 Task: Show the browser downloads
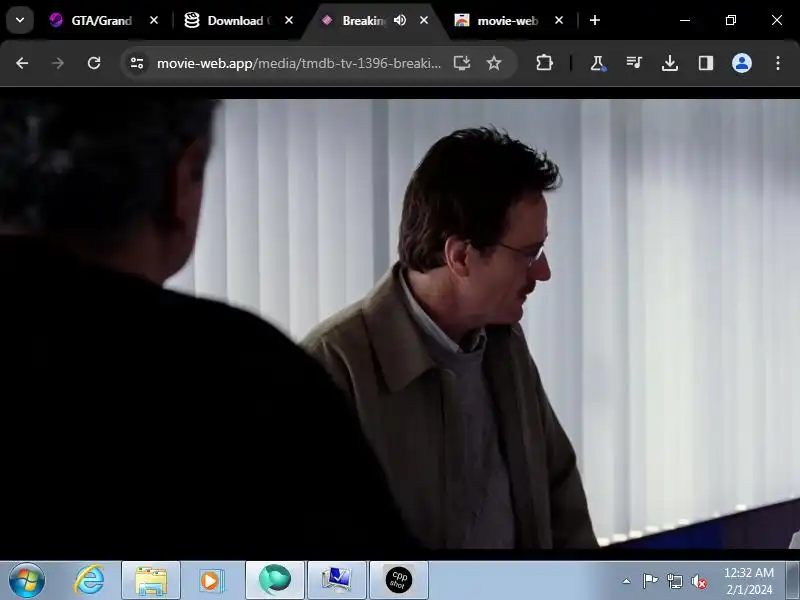point(670,63)
